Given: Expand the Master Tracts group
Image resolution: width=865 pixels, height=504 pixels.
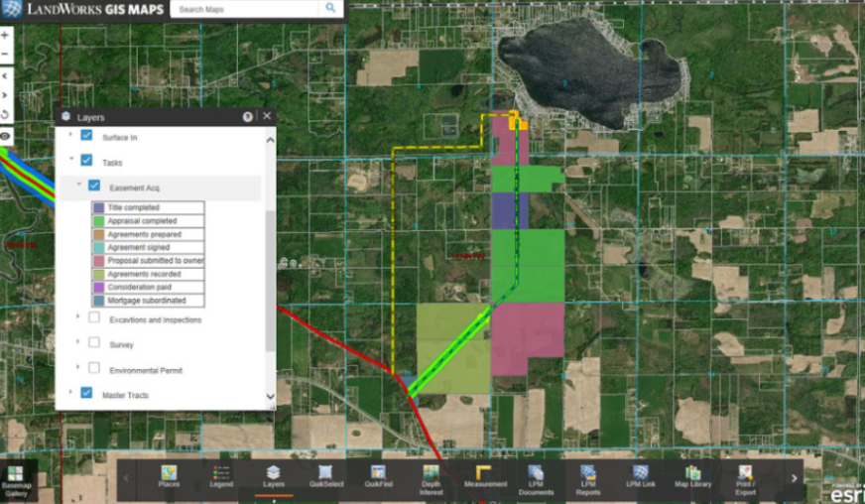Looking at the screenshot, I should (x=70, y=392).
